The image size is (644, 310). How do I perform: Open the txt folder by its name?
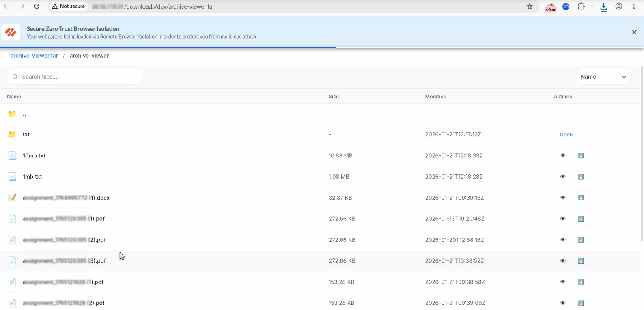[26, 134]
